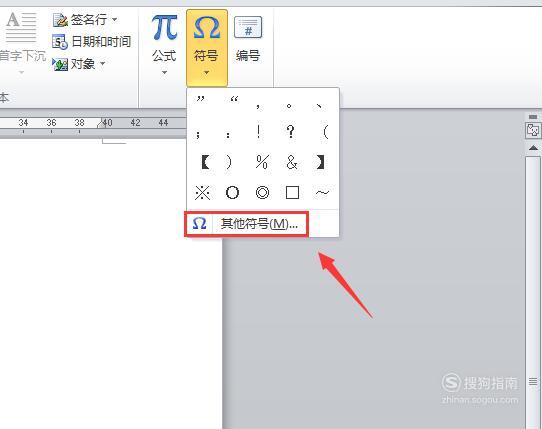Click in the blank document page
Screen dimensions: 542x429
click(111, 283)
